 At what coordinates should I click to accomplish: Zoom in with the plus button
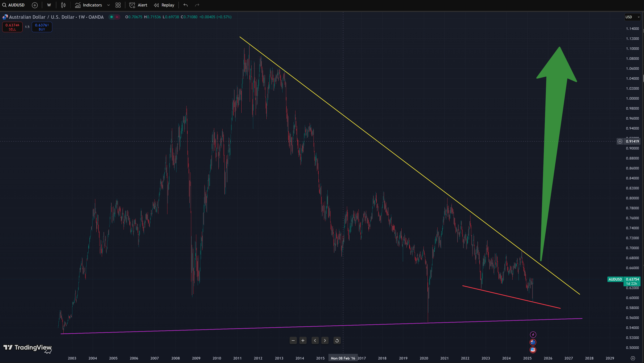303,341
